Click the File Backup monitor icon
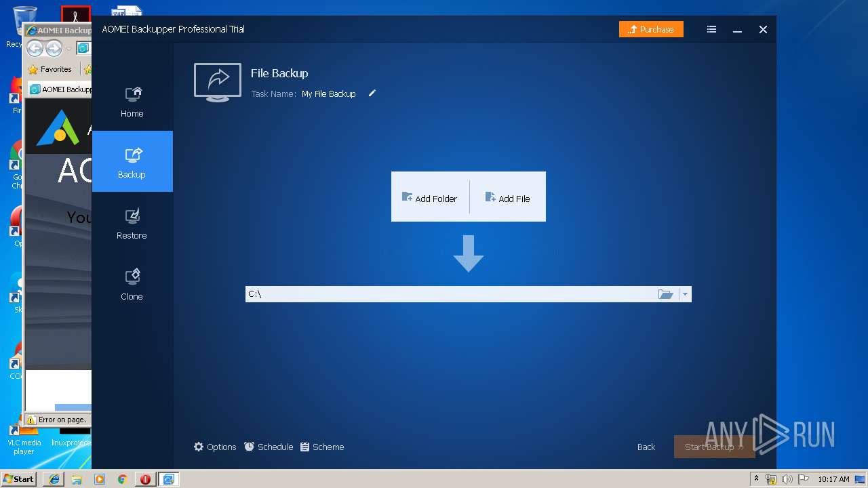This screenshot has height=488, width=868. pyautogui.click(x=218, y=83)
